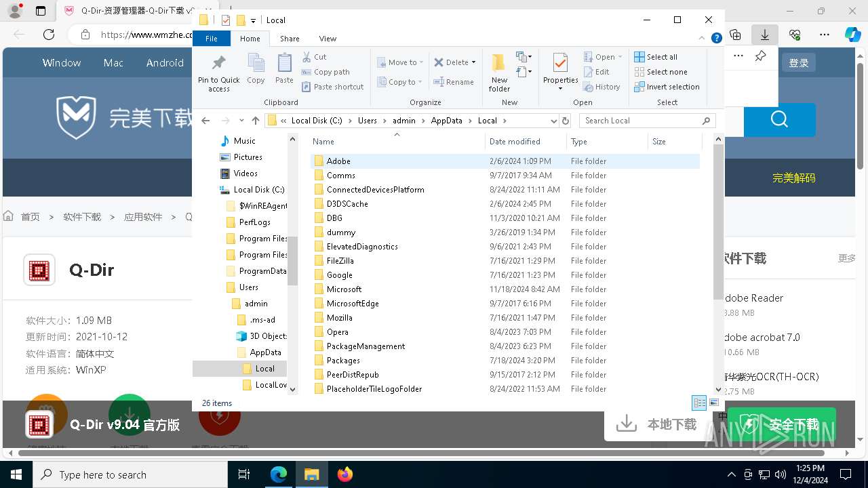Click Pin to Quick access icon
This screenshot has height=488, width=868.
(218, 73)
